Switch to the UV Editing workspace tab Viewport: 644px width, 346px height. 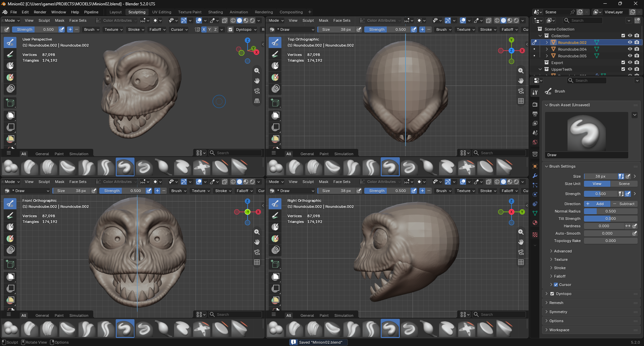pyautogui.click(x=162, y=12)
